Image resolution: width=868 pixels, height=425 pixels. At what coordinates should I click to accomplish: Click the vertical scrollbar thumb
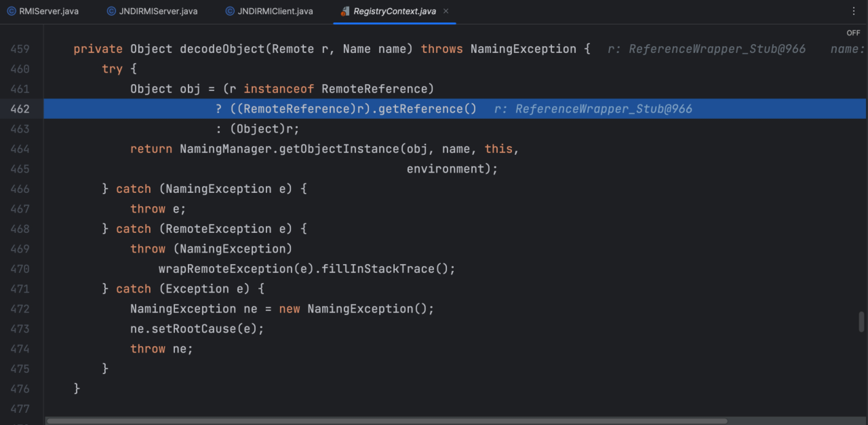pos(862,321)
